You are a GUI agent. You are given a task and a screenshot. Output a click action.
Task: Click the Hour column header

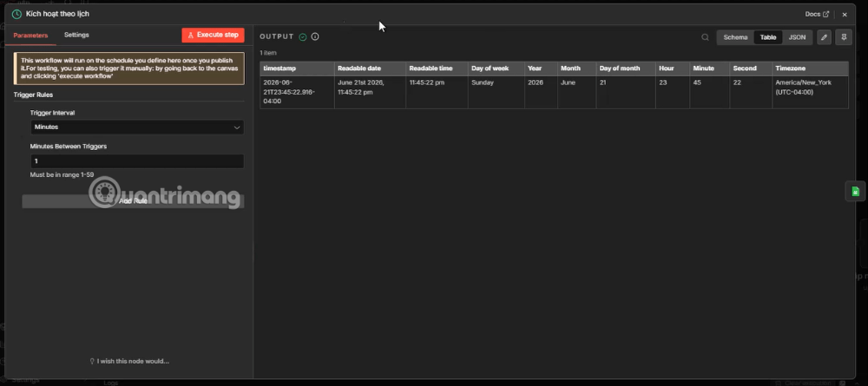673,69
